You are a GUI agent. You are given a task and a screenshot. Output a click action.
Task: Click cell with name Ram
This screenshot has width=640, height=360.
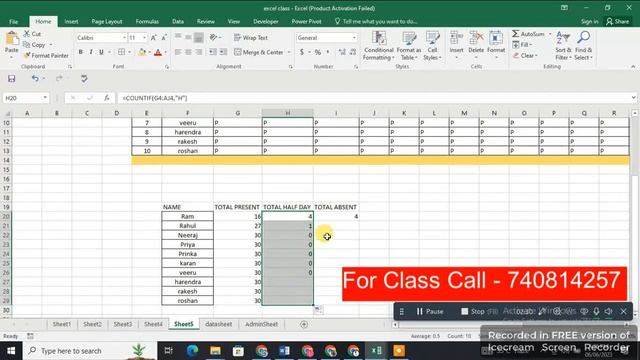(187, 216)
